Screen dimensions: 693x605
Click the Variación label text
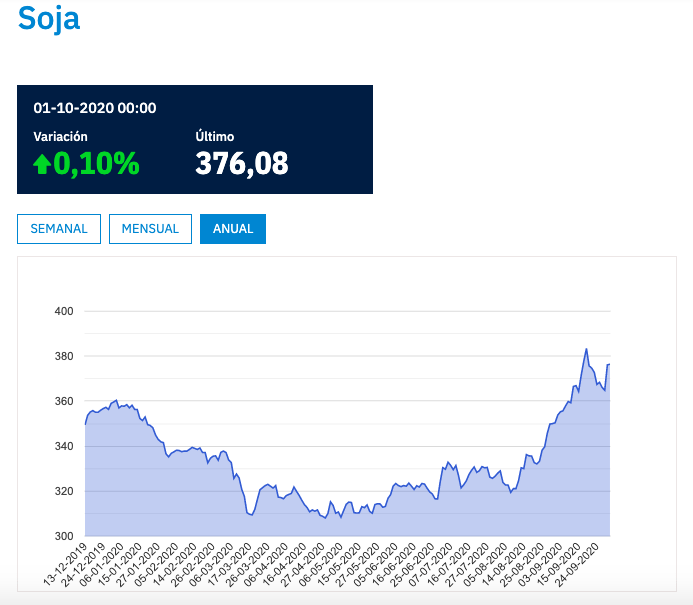[x=60, y=137]
